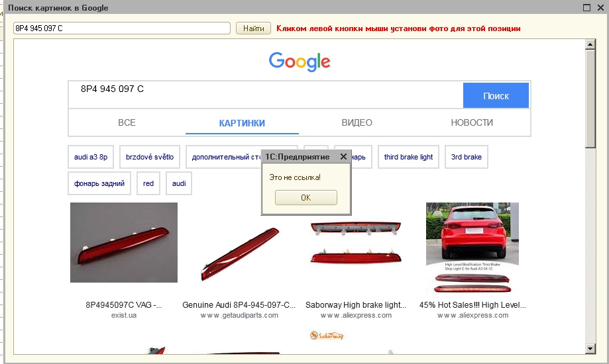Click the Saborway logo image at the bottom
Image resolution: width=609 pixels, height=364 pixels.
click(327, 336)
